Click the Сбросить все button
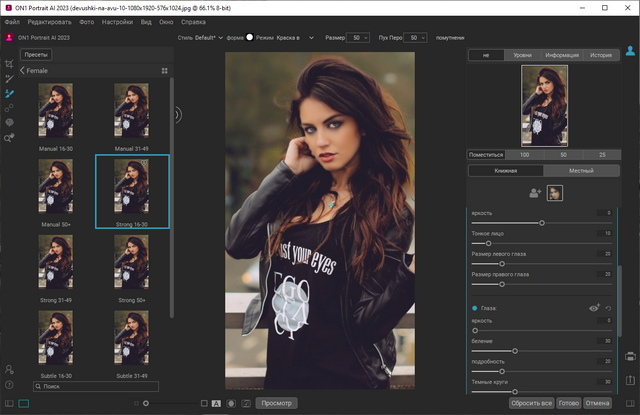This screenshot has width=640, height=415. (531, 402)
